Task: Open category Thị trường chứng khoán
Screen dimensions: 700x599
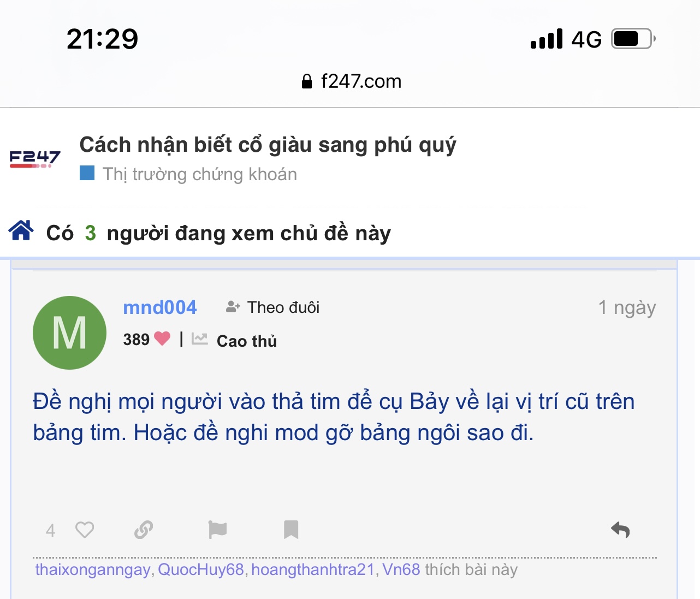Action: tap(200, 174)
